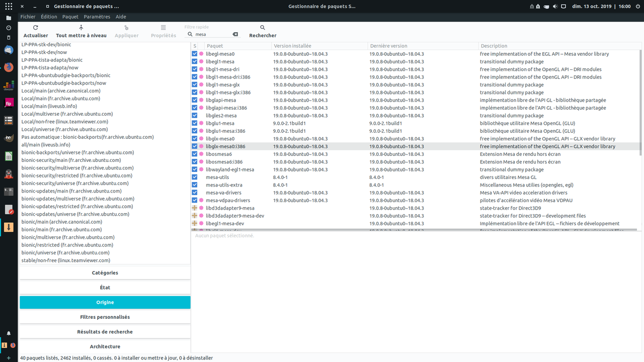
Task: Clear the quick filter text with eraser icon
Action: click(235, 34)
